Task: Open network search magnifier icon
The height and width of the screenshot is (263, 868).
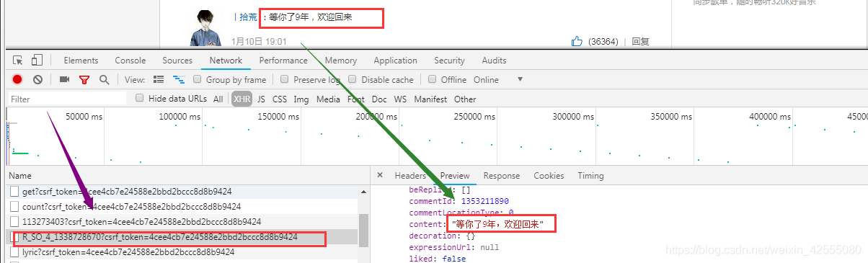Action: [105, 79]
